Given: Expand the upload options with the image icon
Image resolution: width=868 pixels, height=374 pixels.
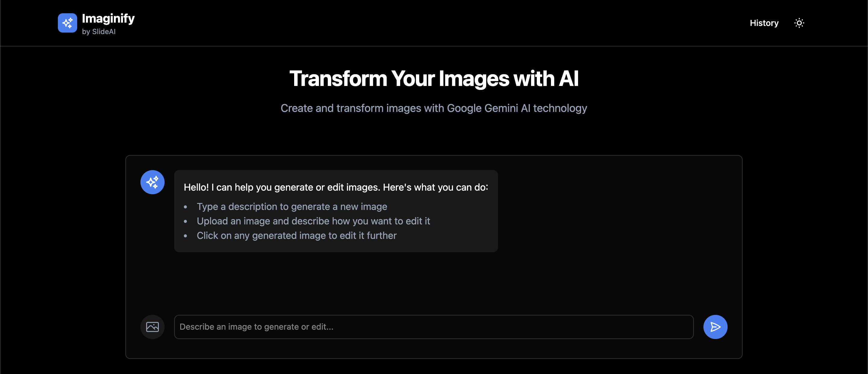Looking at the screenshot, I should pyautogui.click(x=152, y=326).
